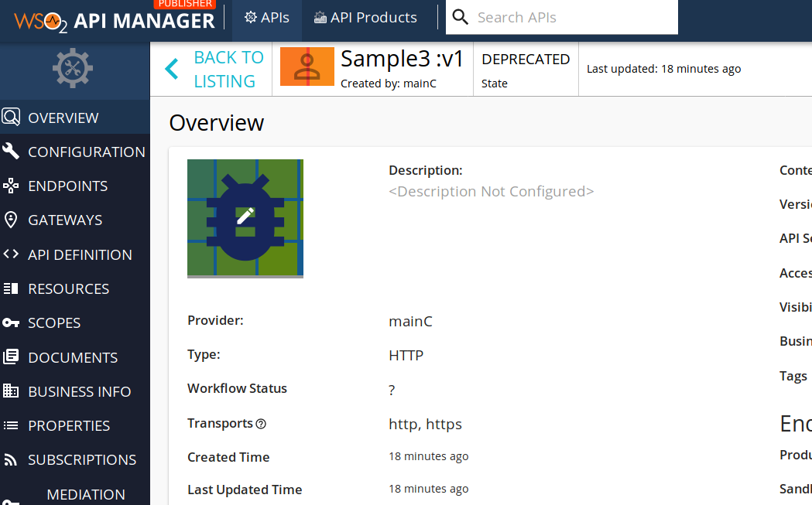Viewport: 812px width, 505px height.
Task: Click the Gateways location pin icon
Action: click(12, 220)
